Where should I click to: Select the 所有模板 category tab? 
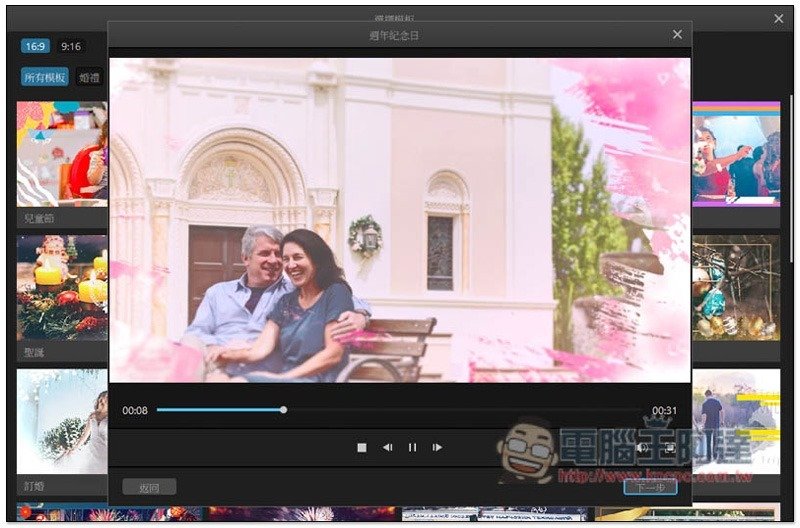tap(45, 77)
